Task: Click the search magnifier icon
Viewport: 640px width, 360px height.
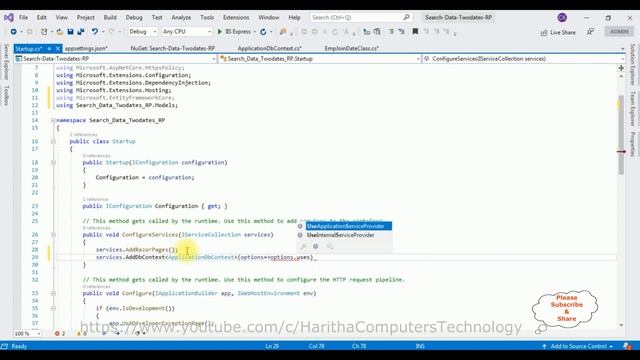Action: pyautogui.click(x=407, y=17)
